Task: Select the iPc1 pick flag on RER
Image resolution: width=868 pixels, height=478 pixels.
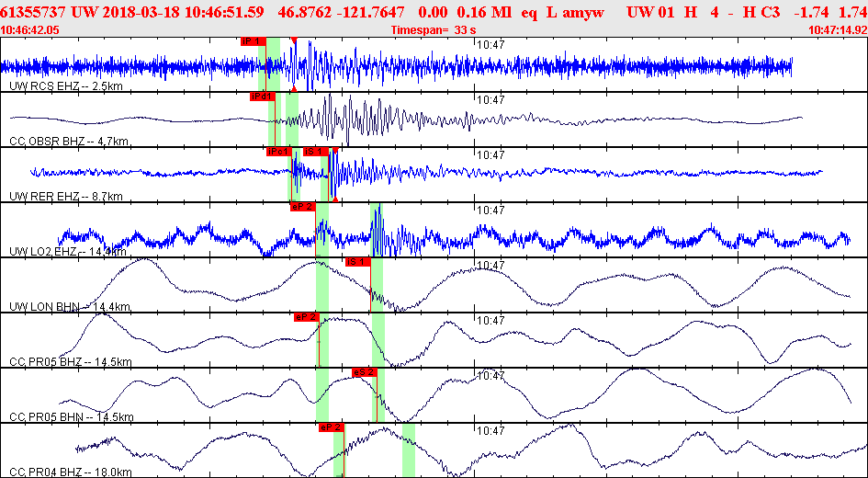Action: (x=278, y=152)
